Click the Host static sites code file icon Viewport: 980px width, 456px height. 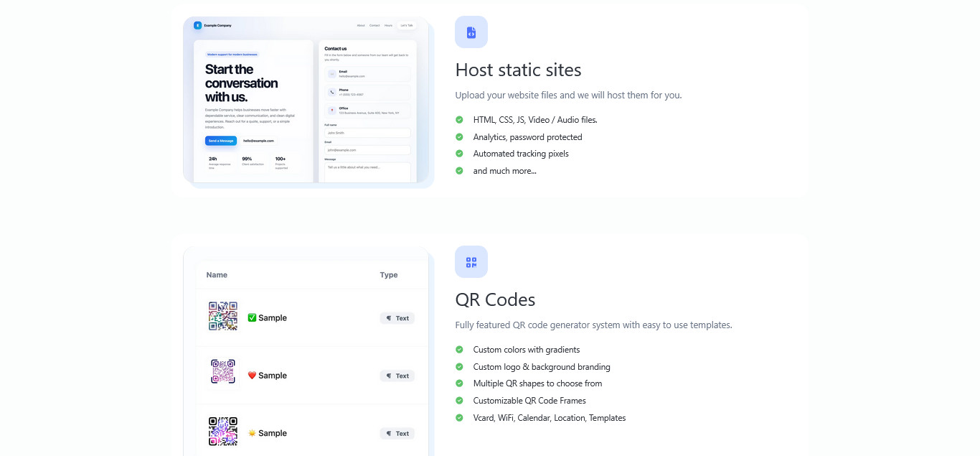[471, 32]
